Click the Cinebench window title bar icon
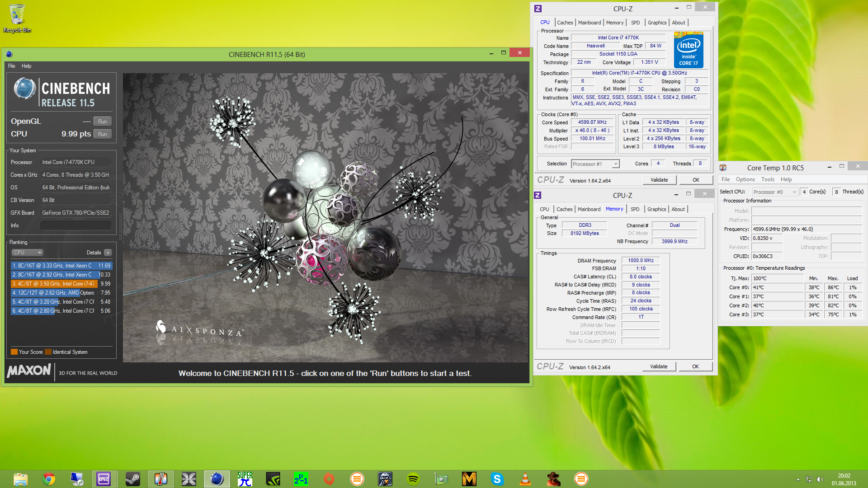 pos(9,54)
